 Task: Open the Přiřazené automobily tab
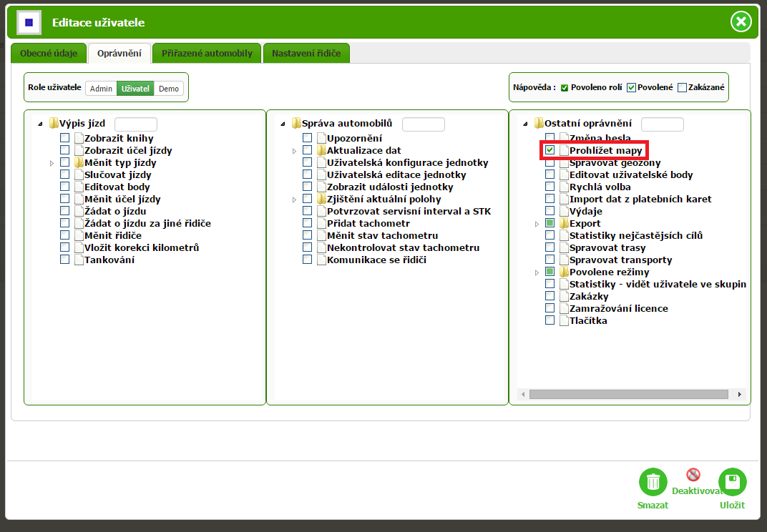point(207,53)
